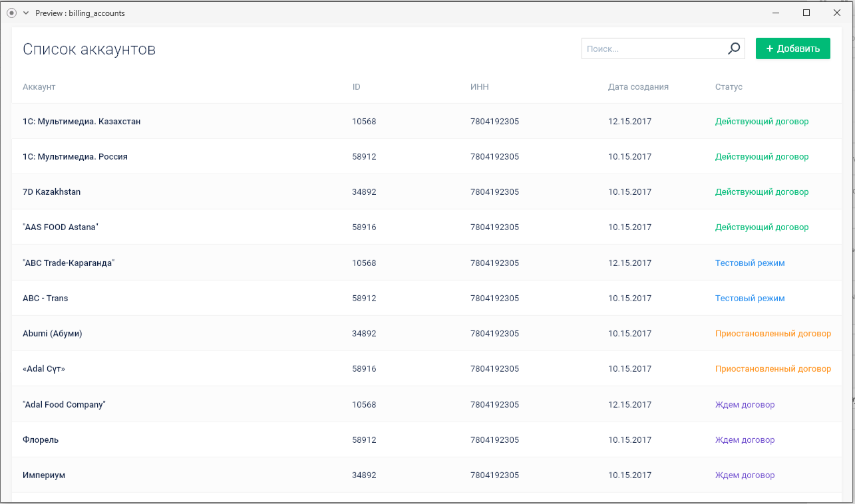This screenshot has width=855, height=504.
Task: Close the Preview billing_accounts window
Action: (837, 13)
